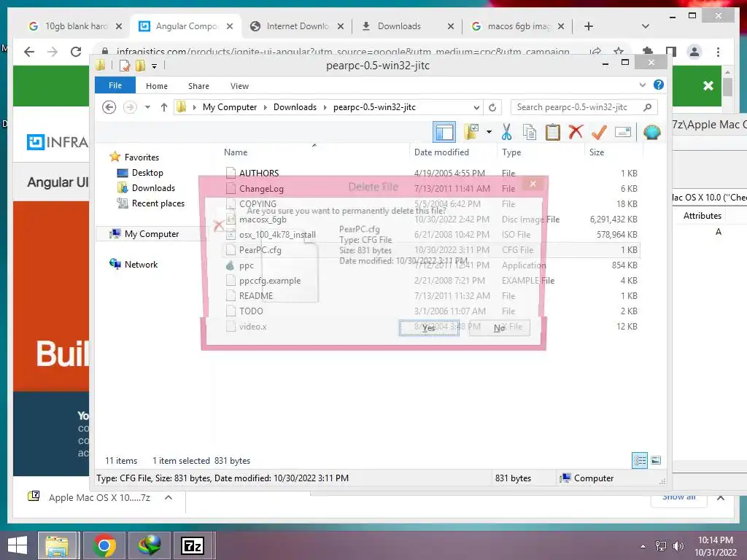Sort files by Name column header
Viewport: 747px width, 560px height.
[x=236, y=152]
